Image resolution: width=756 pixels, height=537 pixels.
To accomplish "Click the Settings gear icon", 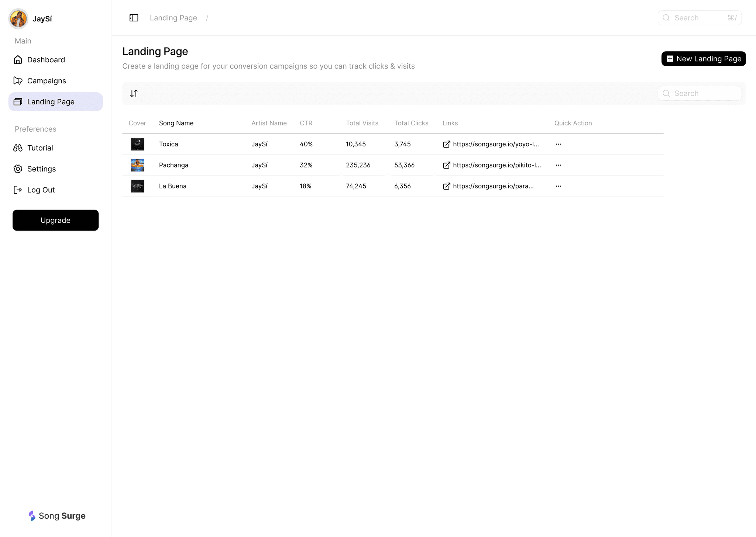I will coord(18,169).
